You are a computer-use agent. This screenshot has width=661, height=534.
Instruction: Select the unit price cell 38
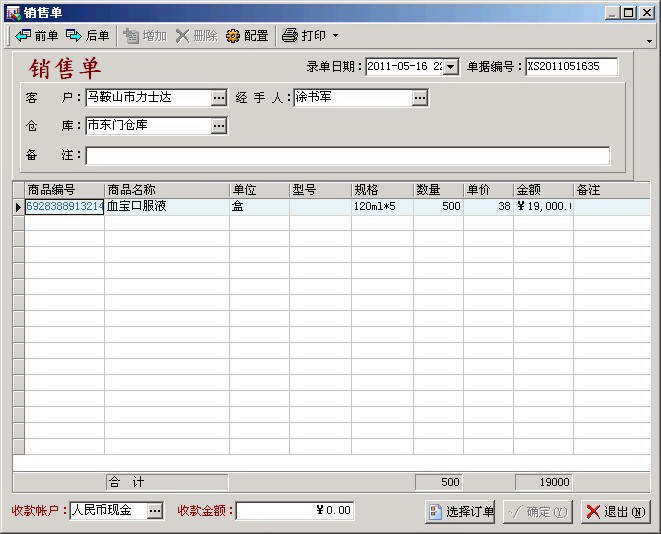489,207
